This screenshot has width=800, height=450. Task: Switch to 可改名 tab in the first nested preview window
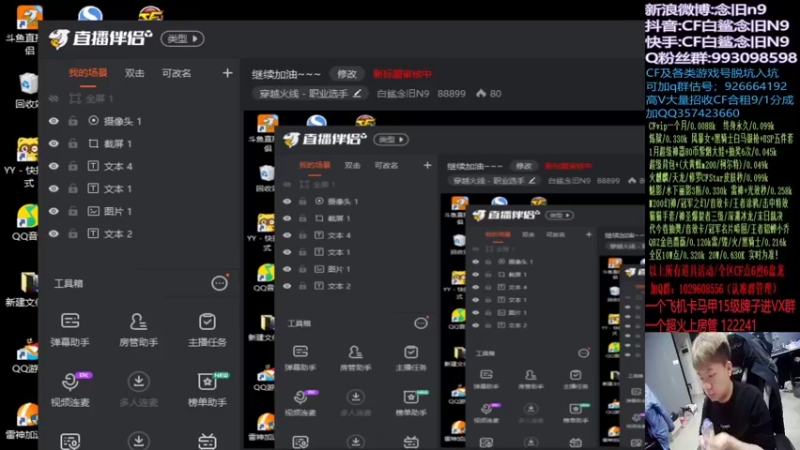[386, 165]
